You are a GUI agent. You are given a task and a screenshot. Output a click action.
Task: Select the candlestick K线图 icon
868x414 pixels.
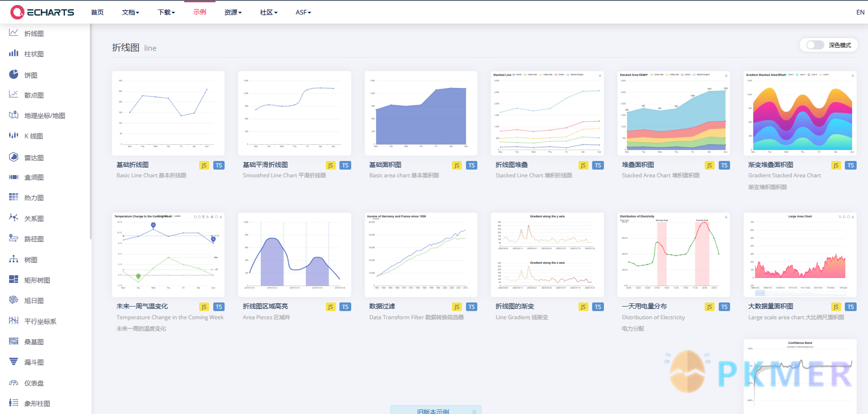point(14,135)
